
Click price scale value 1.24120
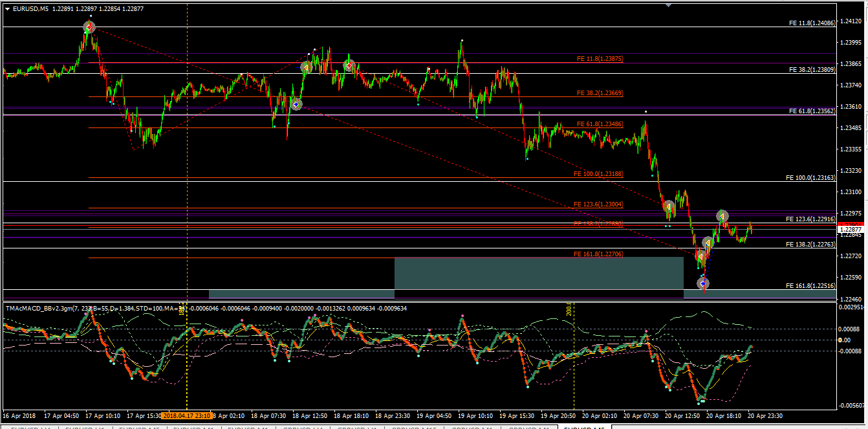pos(851,21)
